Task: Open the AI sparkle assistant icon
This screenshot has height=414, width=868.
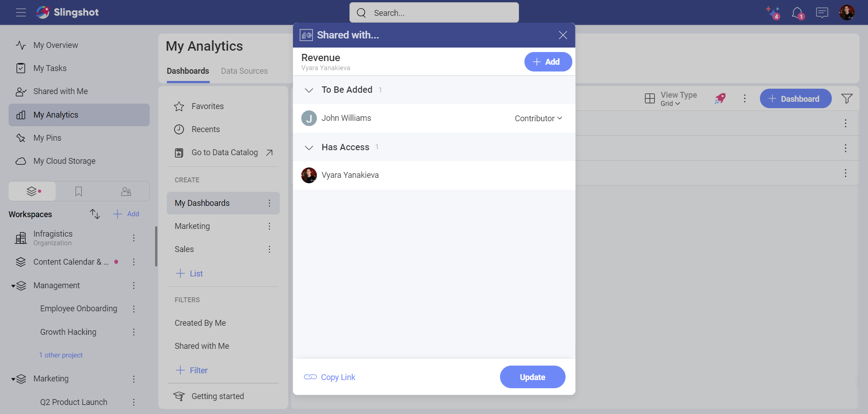Action: 773,13
